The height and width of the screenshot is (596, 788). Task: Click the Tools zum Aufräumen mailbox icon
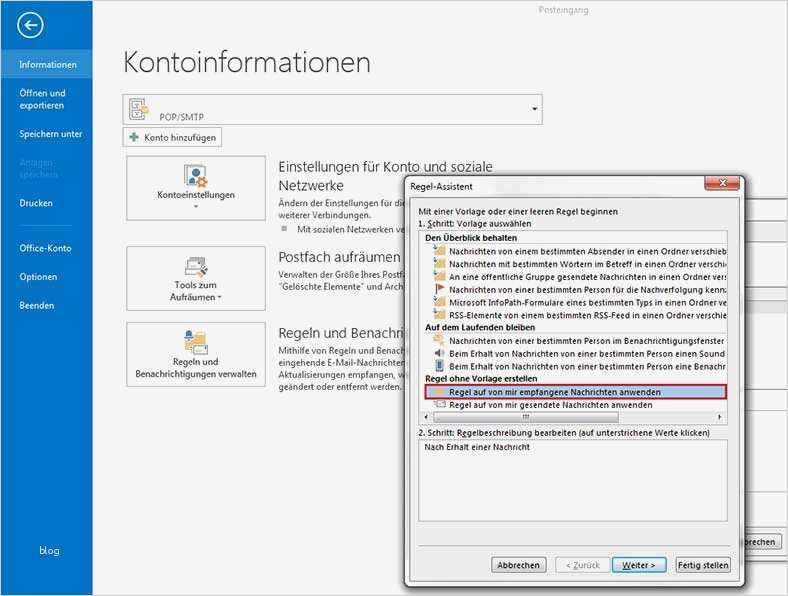196,267
